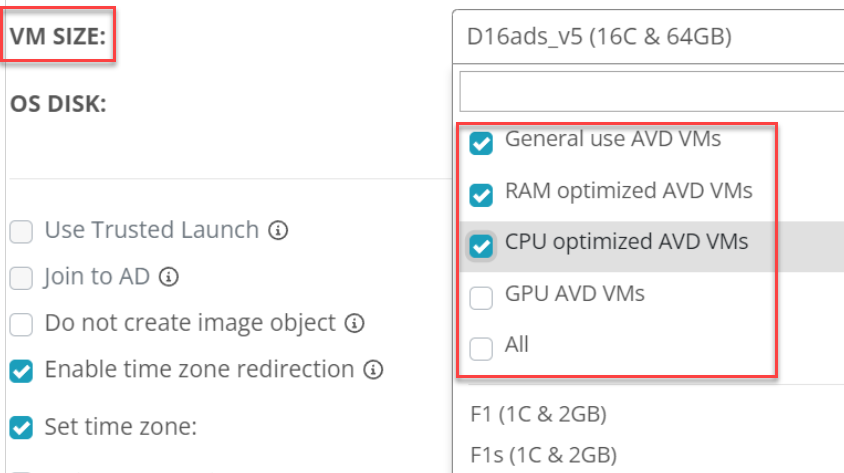Open info tooltip for Do not create image object
The image size is (844, 473).
click(354, 323)
